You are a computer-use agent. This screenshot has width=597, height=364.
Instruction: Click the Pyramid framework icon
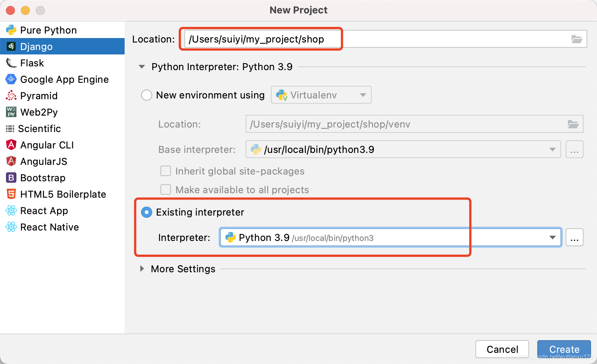[11, 95]
